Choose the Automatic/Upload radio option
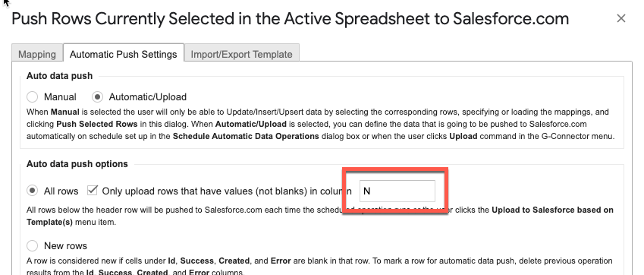This screenshot has width=644, height=275. point(97,97)
